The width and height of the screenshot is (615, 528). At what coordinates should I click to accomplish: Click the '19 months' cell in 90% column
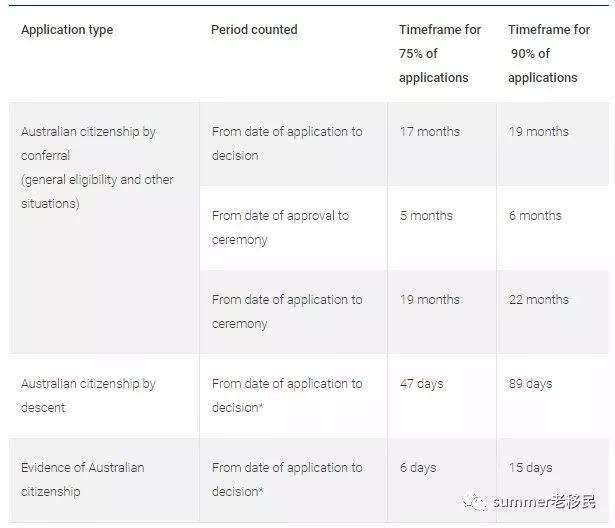553,144
